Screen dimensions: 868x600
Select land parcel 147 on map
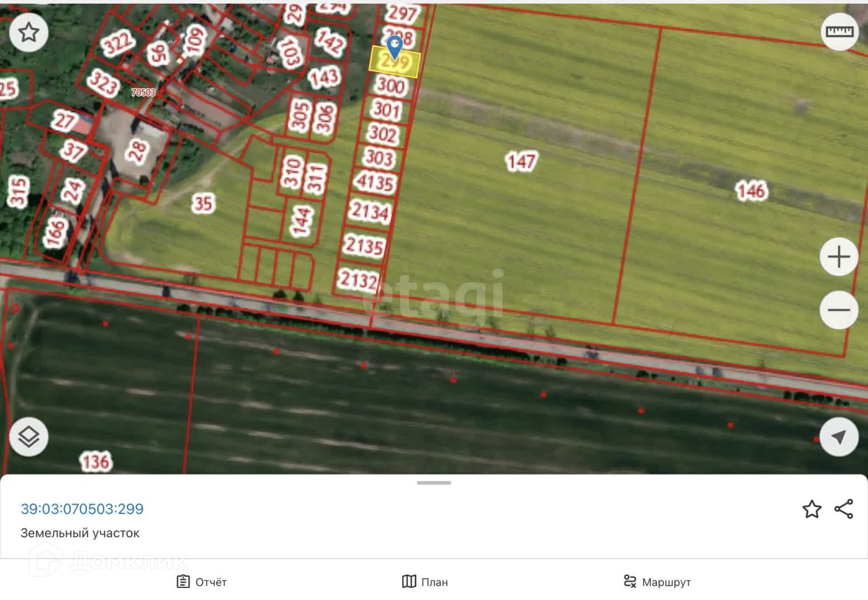point(521,161)
